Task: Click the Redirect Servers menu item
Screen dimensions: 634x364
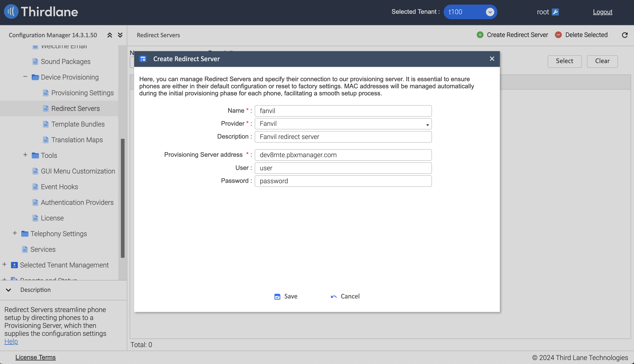Action: click(x=75, y=108)
